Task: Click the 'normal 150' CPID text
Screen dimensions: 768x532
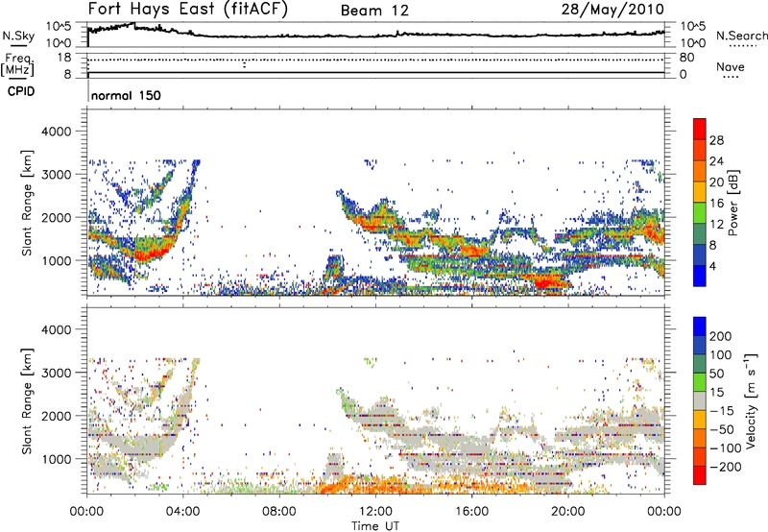Action: [x=126, y=95]
